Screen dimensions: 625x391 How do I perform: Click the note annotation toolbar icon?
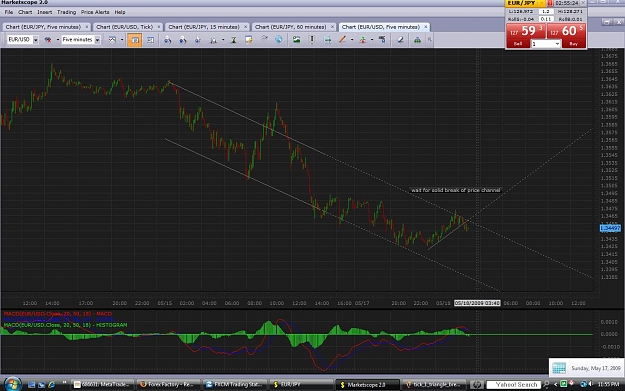[249, 40]
